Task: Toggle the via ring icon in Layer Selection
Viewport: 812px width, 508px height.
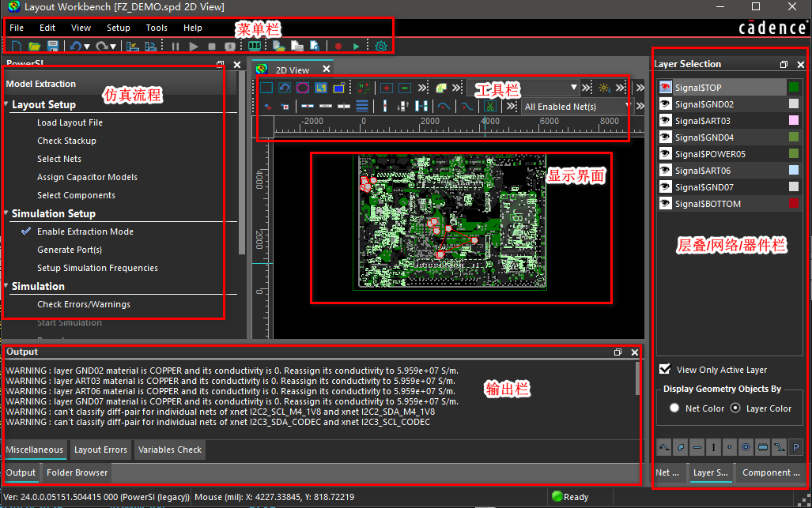Action: (746, 447)
